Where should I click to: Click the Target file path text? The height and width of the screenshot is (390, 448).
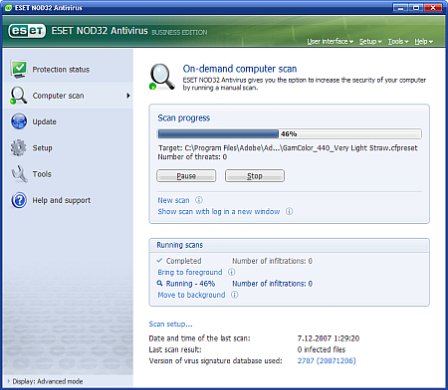coord(288,148)
